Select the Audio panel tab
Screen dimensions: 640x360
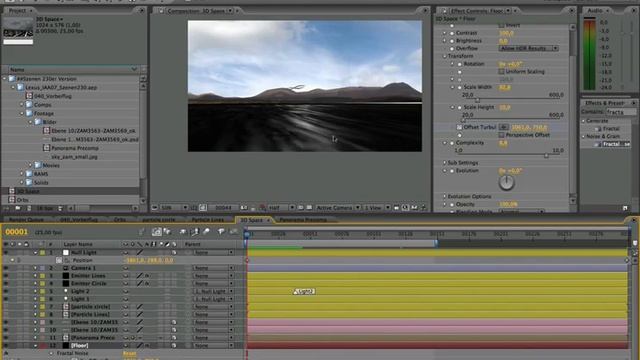click(x=594, y=10)
